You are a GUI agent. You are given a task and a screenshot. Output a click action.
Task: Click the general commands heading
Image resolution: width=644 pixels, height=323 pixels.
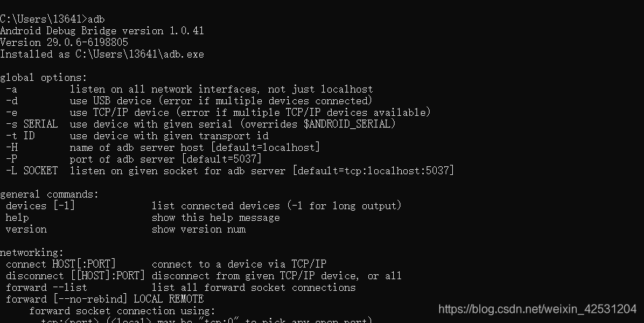pyautogui.click(x=50, y=194)
